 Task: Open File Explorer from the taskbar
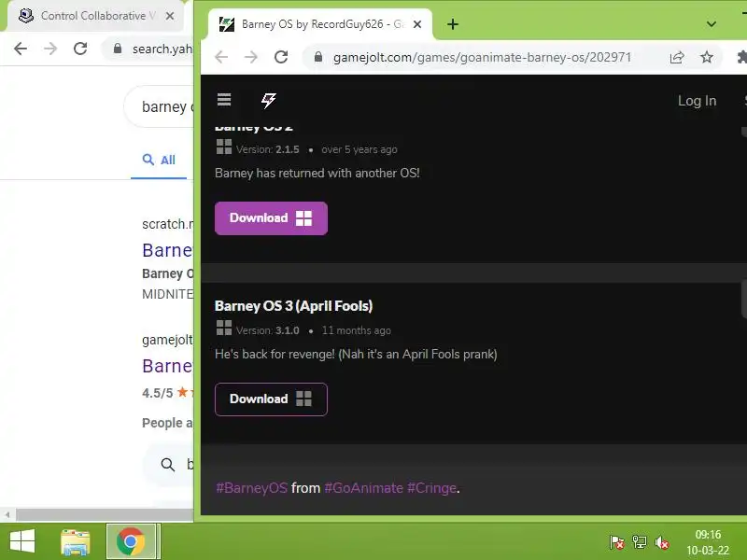click(76, 542)
